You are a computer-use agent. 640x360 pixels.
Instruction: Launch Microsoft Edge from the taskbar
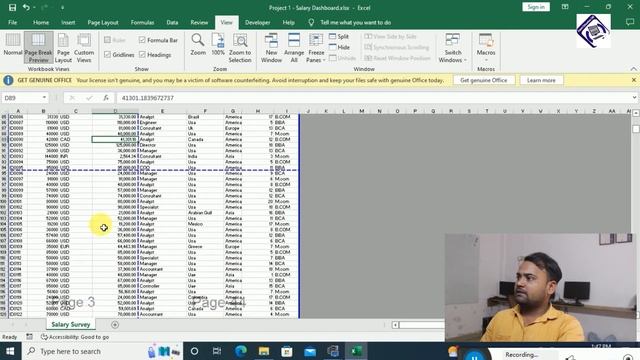click(240, 351)
